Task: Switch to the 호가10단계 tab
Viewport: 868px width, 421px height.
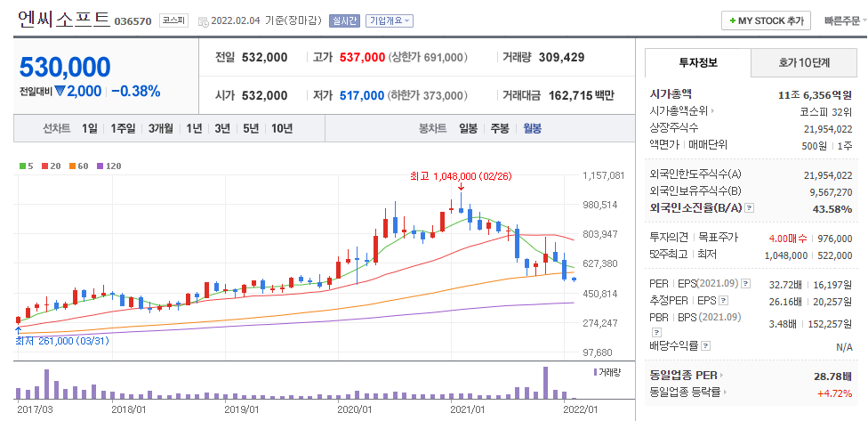Action: click(x=804, y=62)
